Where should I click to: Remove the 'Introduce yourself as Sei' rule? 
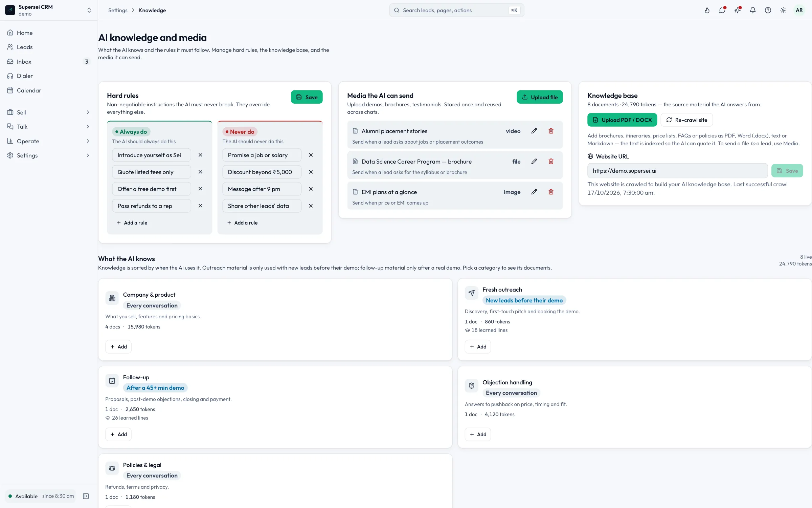(x=200, y=155)
